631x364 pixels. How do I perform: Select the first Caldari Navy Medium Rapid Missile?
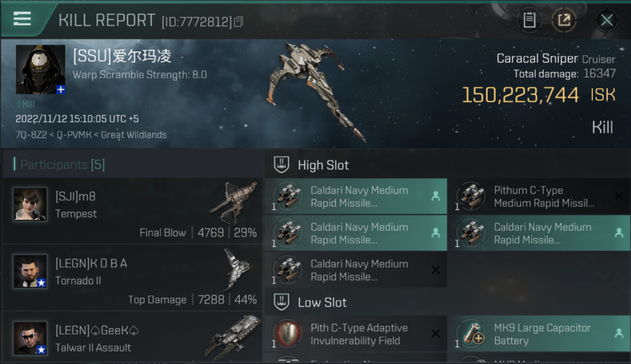(x=356, y=197)
